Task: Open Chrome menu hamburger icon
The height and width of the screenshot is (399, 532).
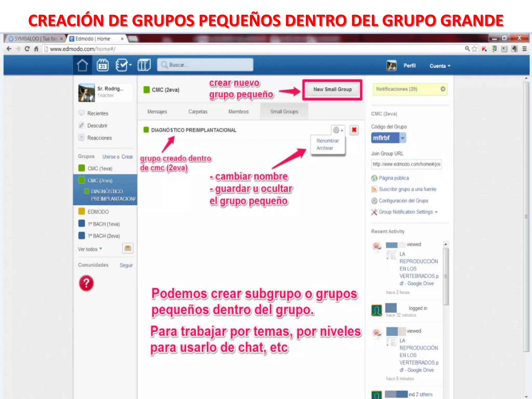Action: point(524,49)
